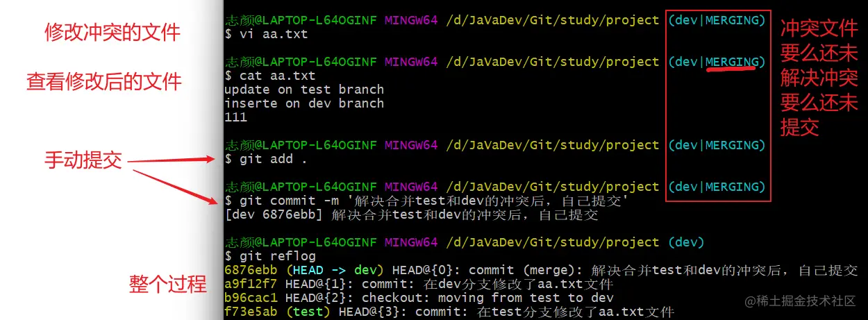The image size is (868, 320).
Task: Click the '111' output line
Action: click(236, 117)
